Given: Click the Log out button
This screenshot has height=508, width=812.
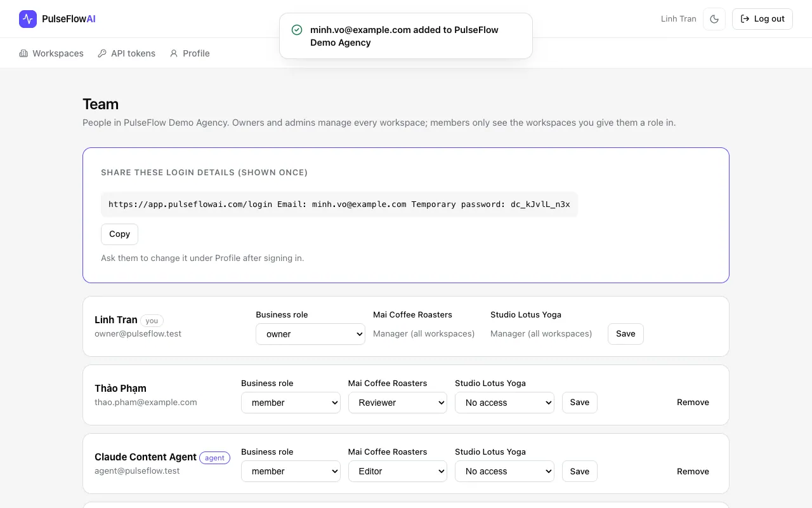Looking at the screenshot, I should pos(763,19).
